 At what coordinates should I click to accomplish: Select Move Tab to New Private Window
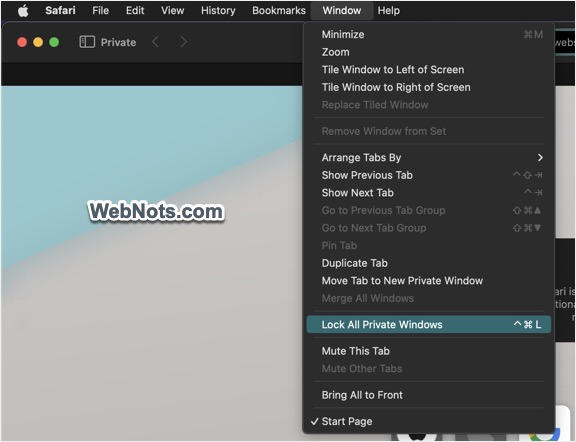tap(428, 281)
